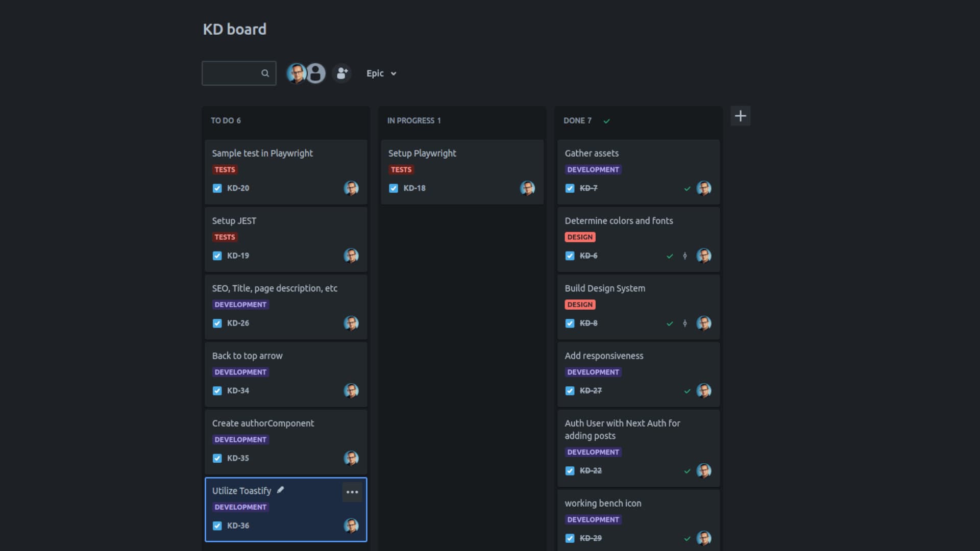The height and width of the screenshot is (551, 980).
Task: Expand the Epic filter dropdown
Action: pyautogui.click(x=375, y=73)
